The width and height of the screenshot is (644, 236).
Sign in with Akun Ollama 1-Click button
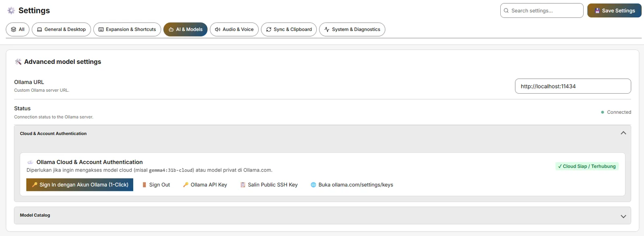80,185
